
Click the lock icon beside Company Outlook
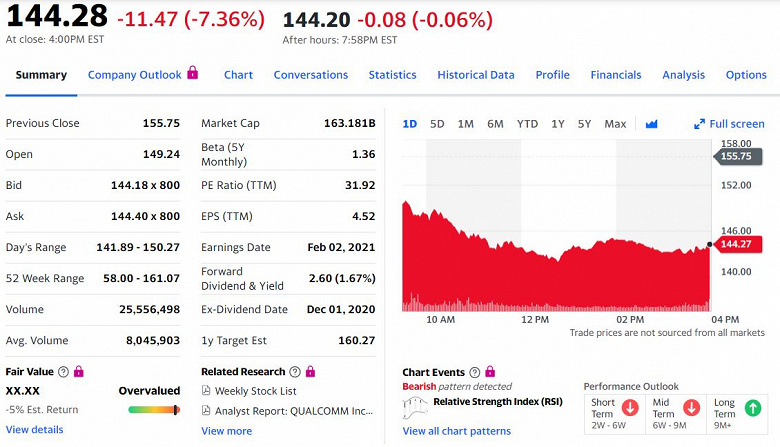pos(193,73)
